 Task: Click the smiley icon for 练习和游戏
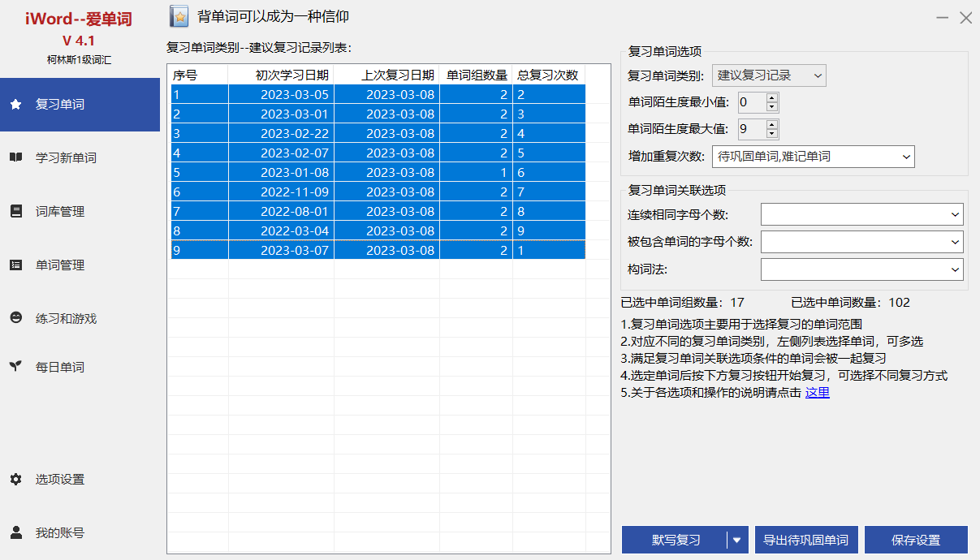(15, 318)
